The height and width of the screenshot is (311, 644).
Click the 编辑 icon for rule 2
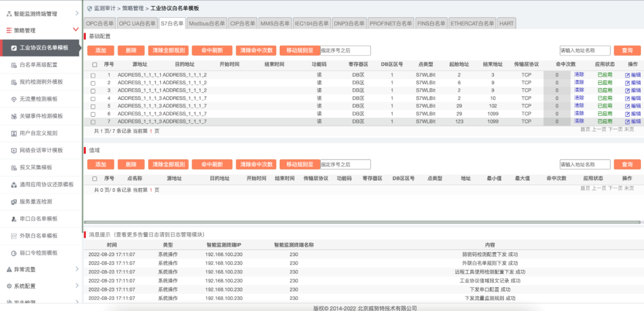tap(627, 83)
